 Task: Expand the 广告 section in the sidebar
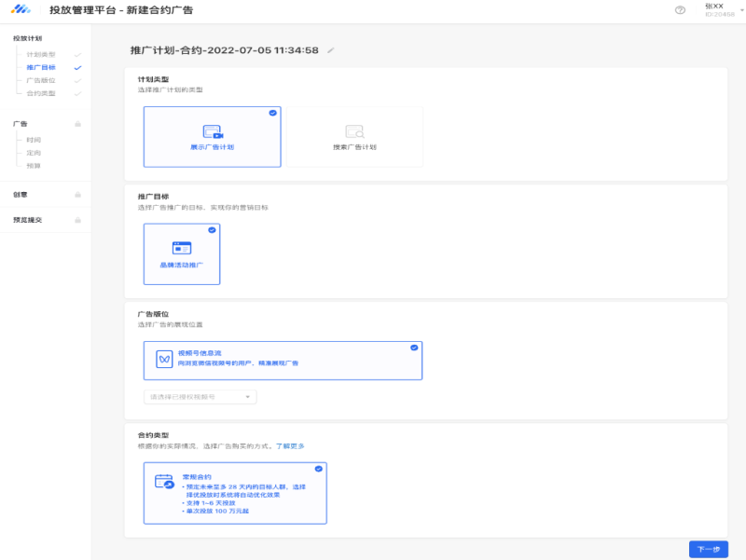click(x=21, y=123)
